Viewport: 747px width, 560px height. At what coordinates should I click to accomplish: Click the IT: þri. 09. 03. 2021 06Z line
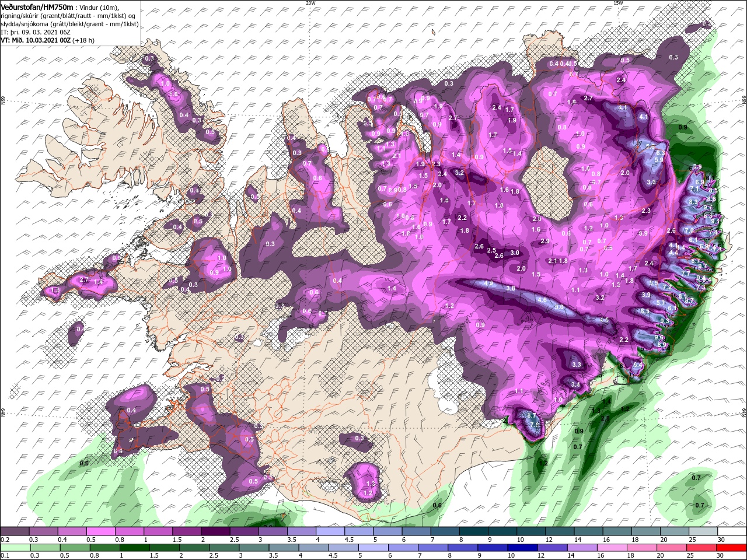pyautogui.click(x=35, y=32)
